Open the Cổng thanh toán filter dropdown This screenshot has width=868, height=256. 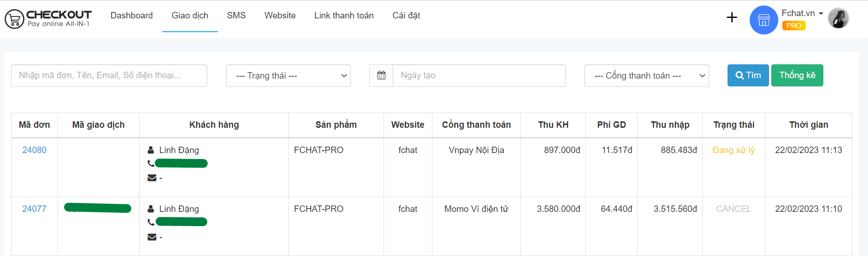click(x=646, y=75)
